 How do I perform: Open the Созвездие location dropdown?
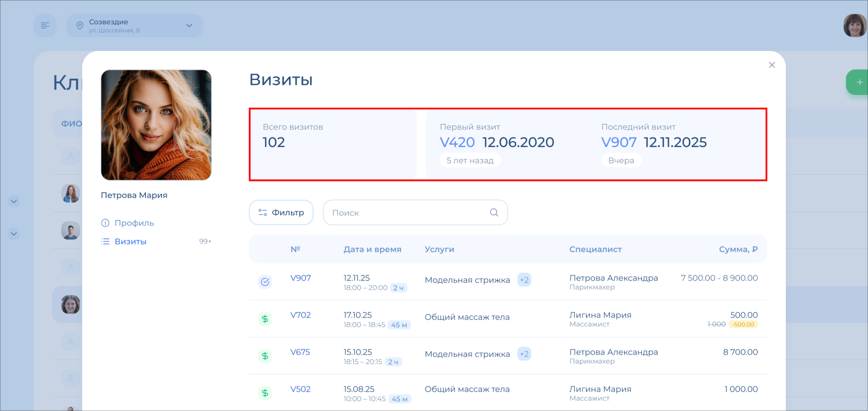click(x=134, y=26)
